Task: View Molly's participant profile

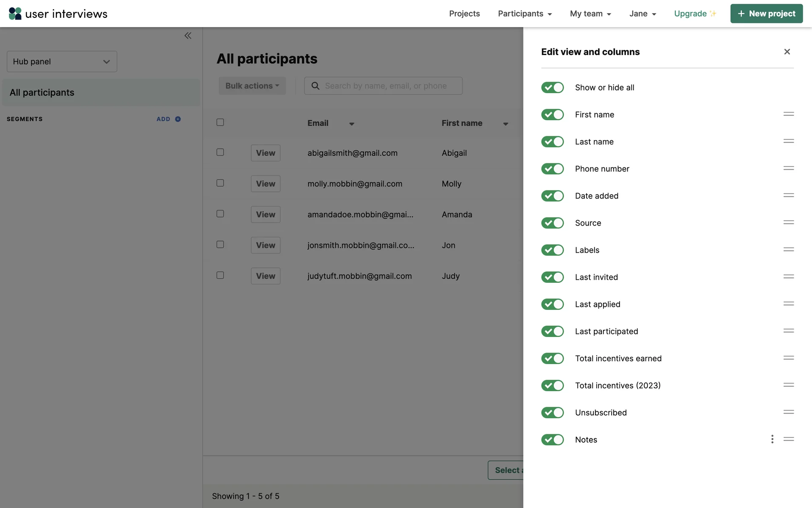Action: pyautogui.click(x=266, y=184)
